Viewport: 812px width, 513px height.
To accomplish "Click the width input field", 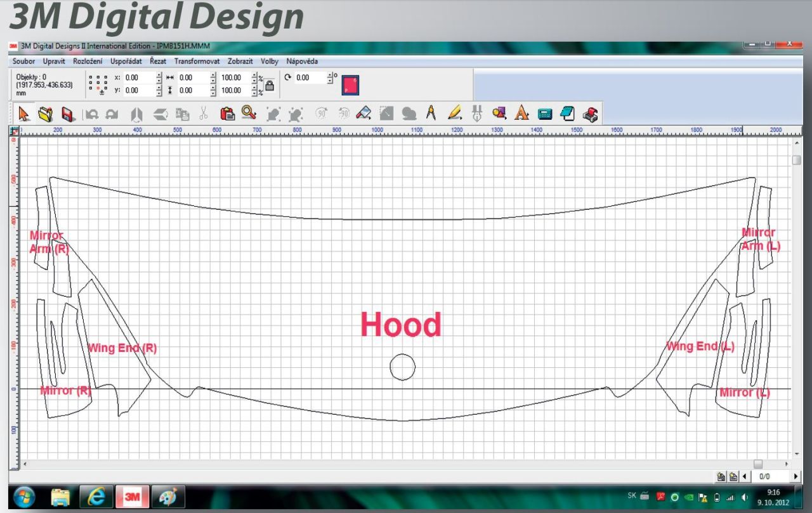I will [193, 77].
